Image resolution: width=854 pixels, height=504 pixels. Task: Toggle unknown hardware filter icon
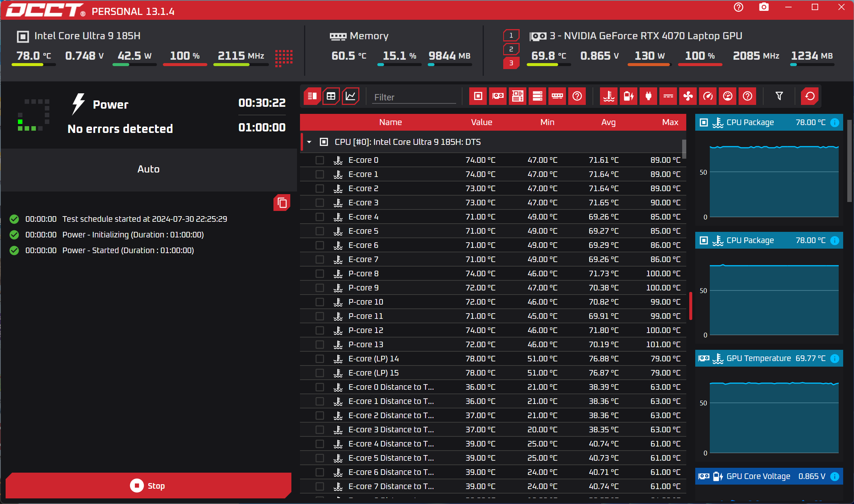[577, 96]
